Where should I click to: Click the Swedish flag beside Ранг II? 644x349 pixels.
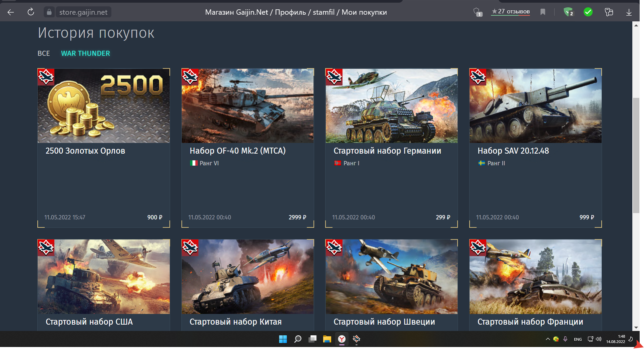pos(482,163)
